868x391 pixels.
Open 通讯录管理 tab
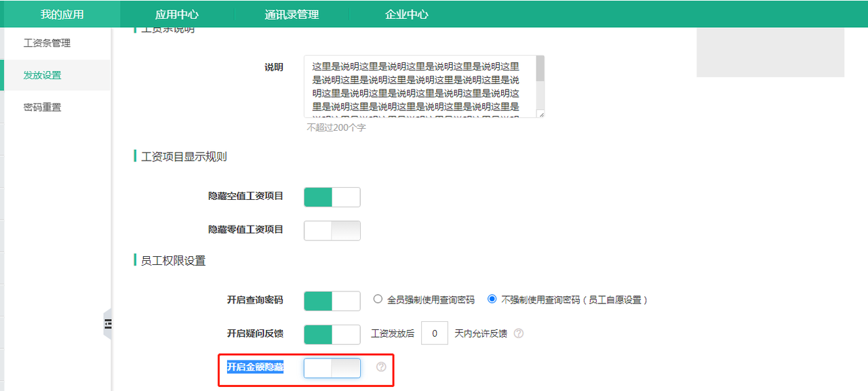292,14
